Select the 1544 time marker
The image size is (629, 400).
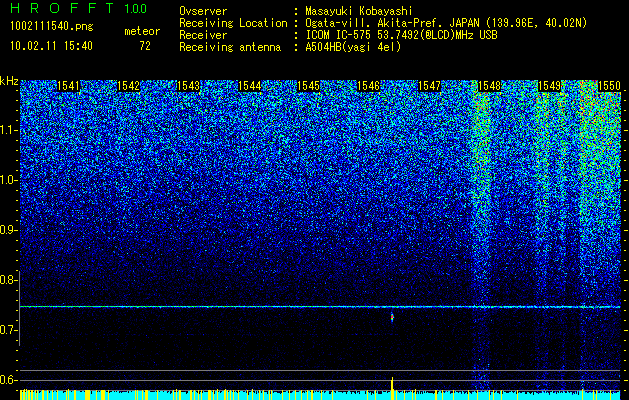point(250,86)
